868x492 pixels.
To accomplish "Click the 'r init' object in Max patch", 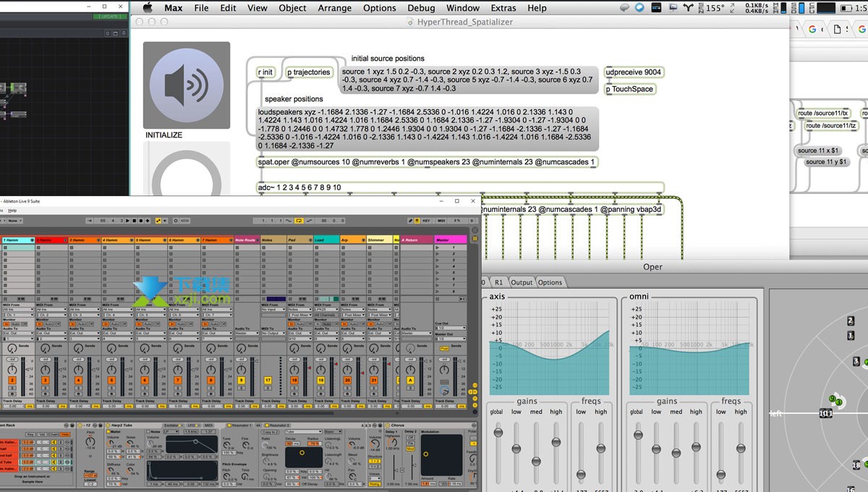I will click(x=265, y=72).
